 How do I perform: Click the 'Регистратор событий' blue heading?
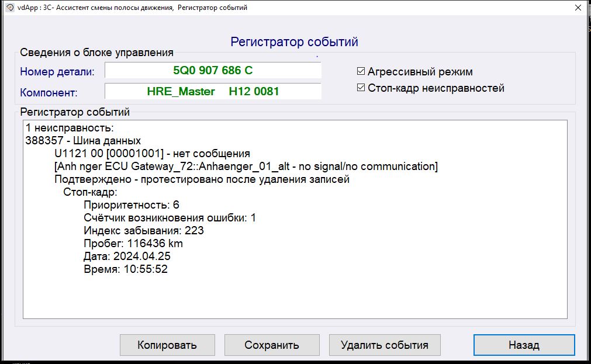point(295,41)
